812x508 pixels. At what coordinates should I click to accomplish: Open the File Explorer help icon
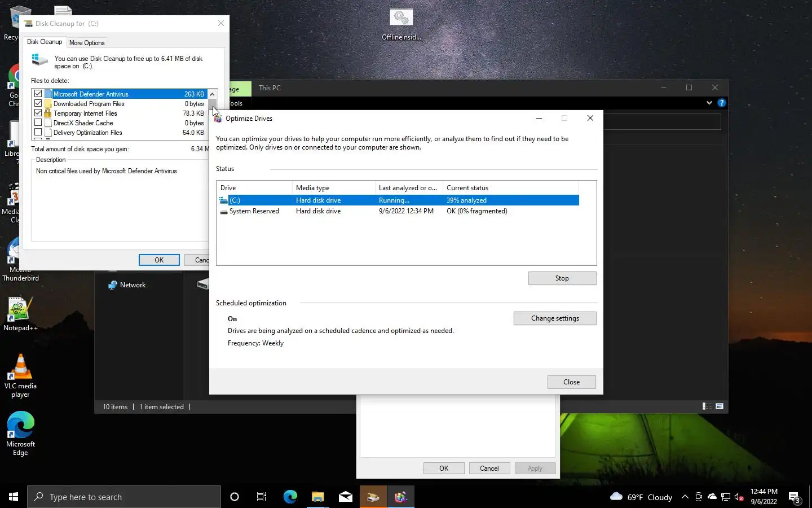pyautogui.click(x=721, y=103)
